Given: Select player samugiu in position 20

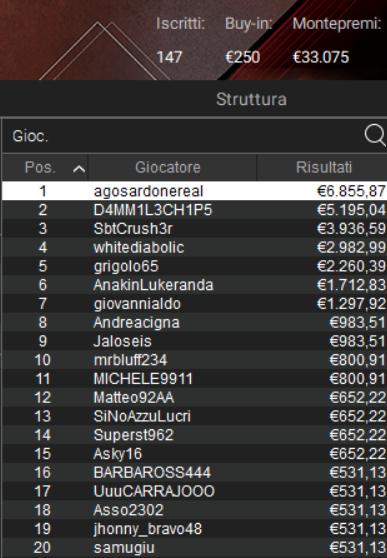Looking at the screenshot, I should click(194, 548).
